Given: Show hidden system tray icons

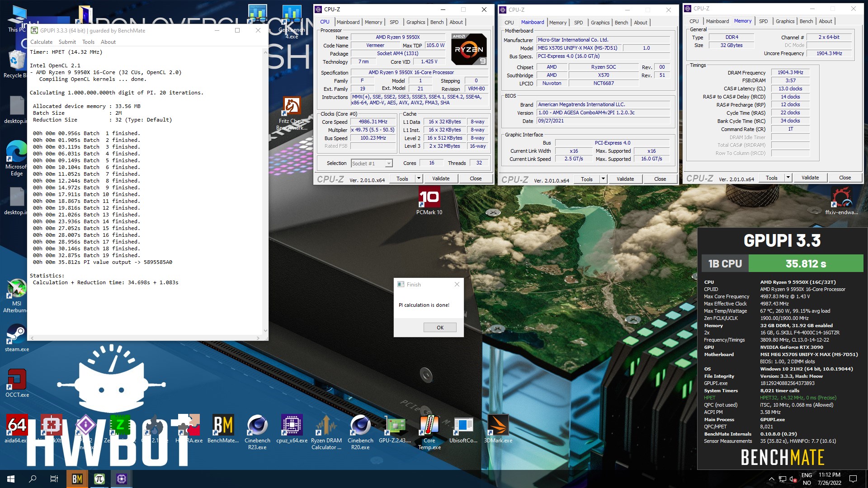Looking at the screenshot, I should (x=771, y=479).
